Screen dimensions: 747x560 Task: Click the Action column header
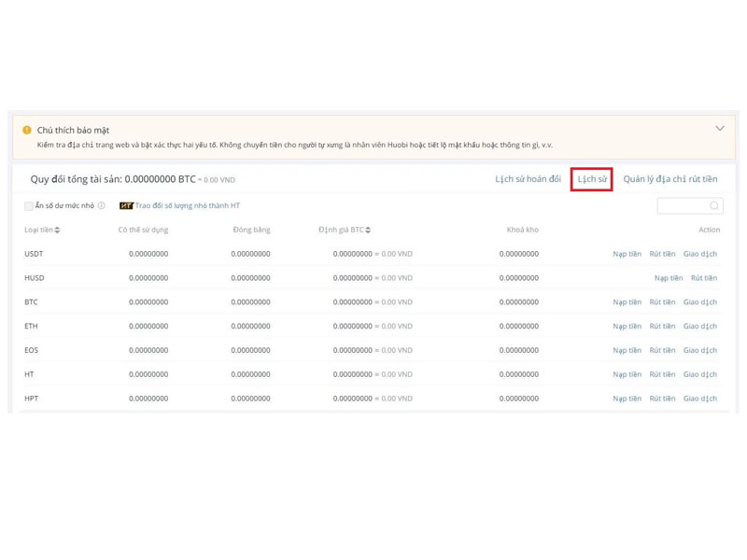pyautogui.click(x=710, y=230)
